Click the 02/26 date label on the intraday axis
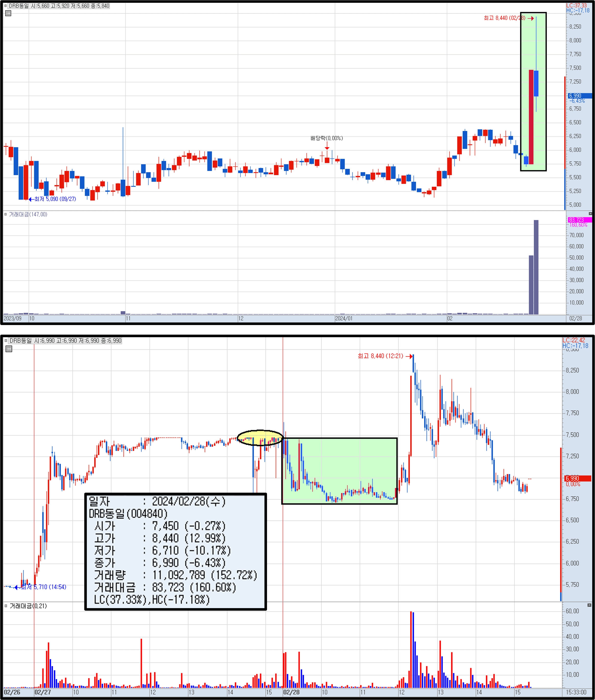The width and height of the screenshot is (595, 700). 12,692
